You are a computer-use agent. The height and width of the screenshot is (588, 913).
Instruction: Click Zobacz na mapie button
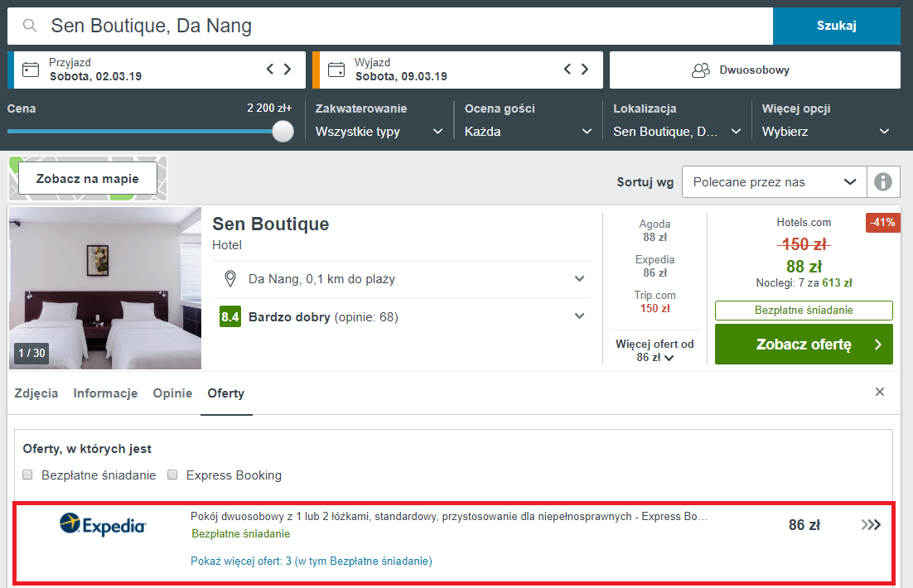(x=87, y=178)
